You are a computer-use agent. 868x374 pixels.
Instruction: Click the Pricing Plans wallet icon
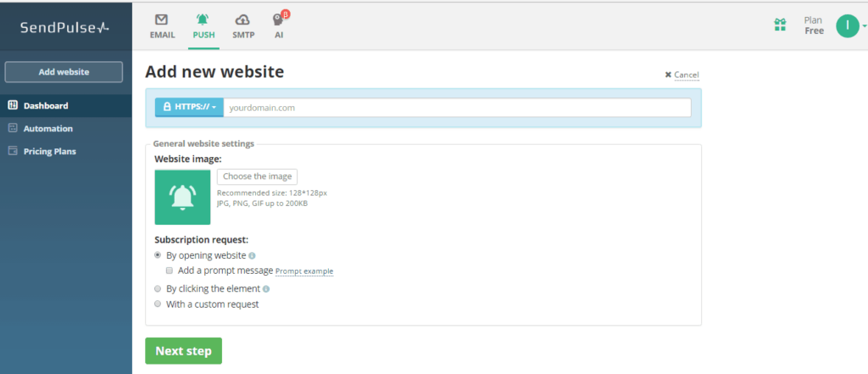click(x=14, y=151)
